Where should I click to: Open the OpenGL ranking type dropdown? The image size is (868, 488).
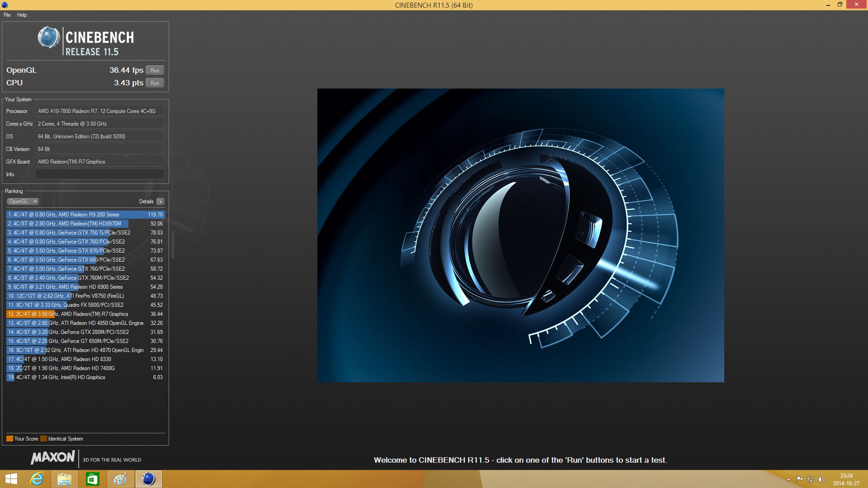(23, 202)
